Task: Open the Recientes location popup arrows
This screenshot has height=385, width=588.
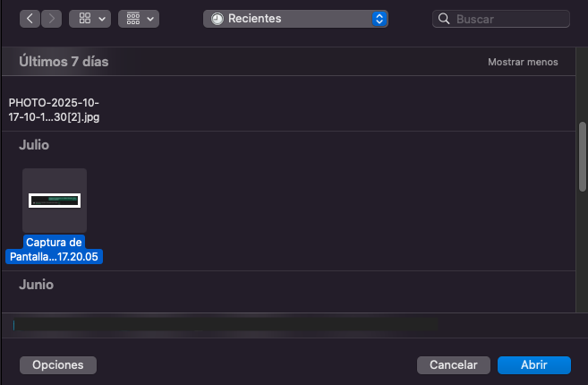Action: click(379, 18)
